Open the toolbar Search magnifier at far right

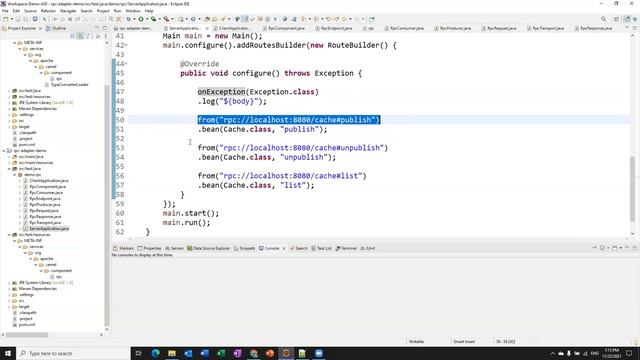pos(603,19)
